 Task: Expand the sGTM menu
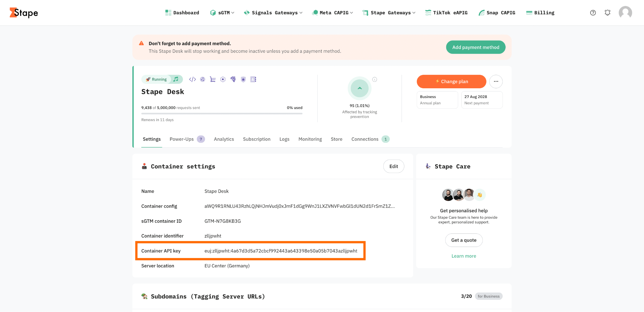(x=222, y=13)
